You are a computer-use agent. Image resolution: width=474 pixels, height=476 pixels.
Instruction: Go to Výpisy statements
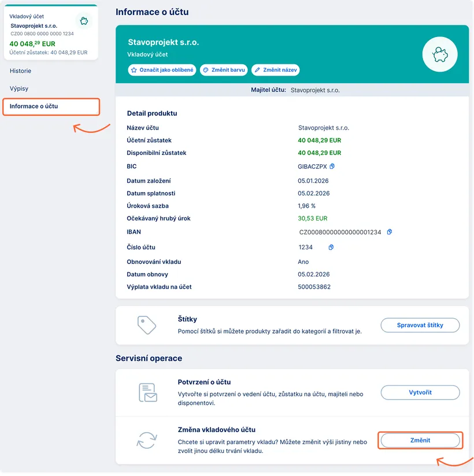tap(19, 89)
